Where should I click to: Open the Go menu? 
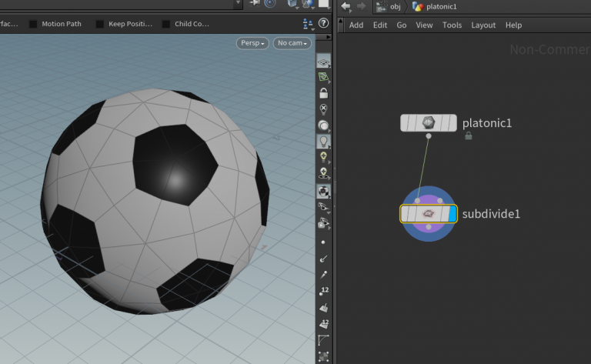tap(402, 25)
